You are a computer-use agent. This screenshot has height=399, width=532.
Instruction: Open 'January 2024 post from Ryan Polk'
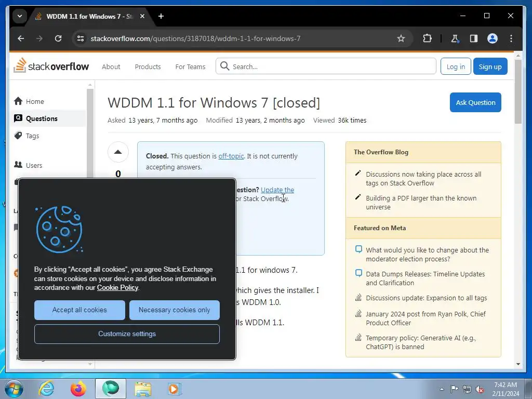point(425,318)
